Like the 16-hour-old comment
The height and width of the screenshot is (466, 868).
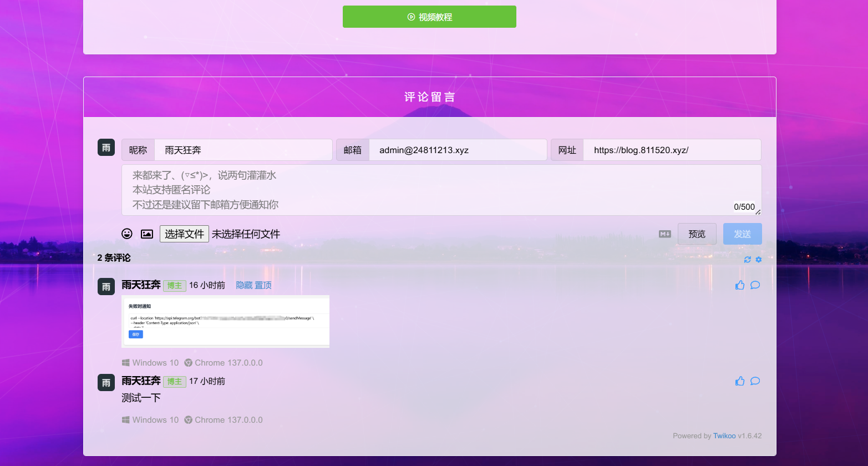[740, 285]
